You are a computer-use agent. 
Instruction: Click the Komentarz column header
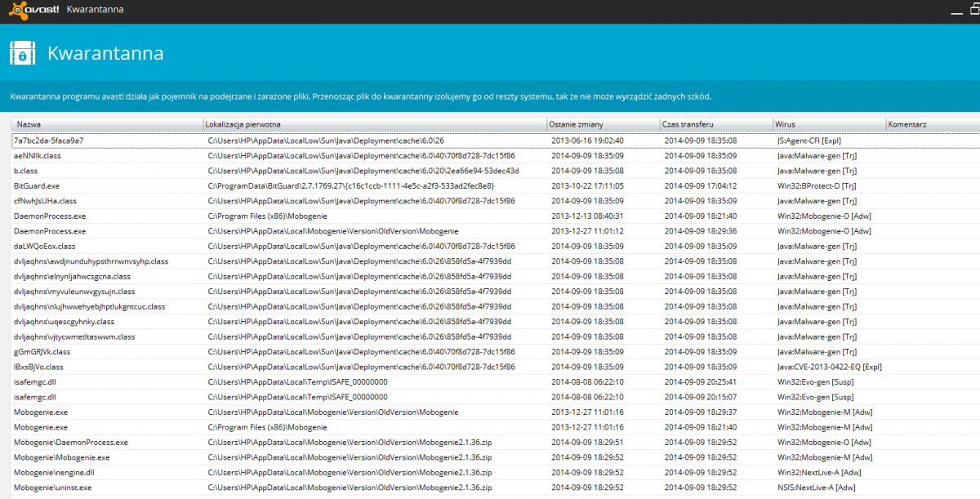click(x=933, y=124)
